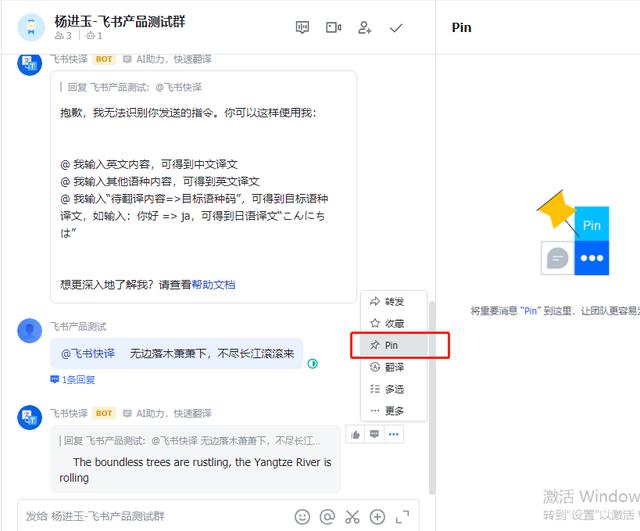
Task: Open the 飞书产品测试 user avatar
Action: pos(30,331)
